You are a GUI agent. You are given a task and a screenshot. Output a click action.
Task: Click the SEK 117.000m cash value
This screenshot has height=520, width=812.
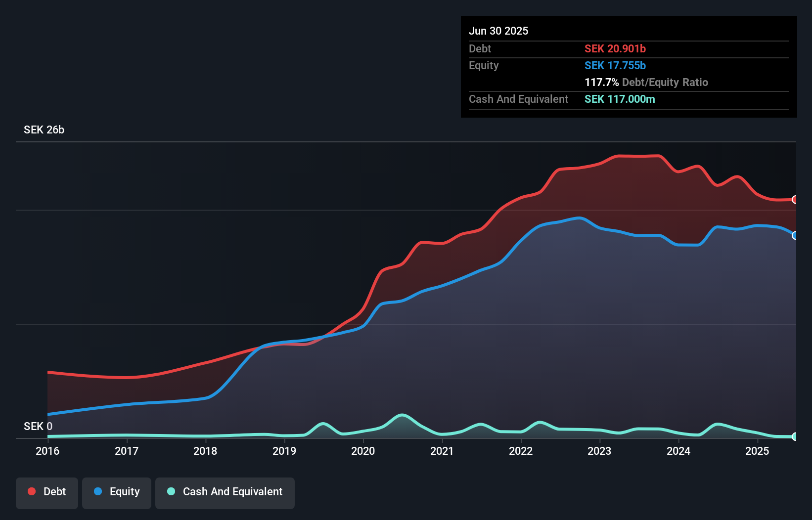pyautogui.click(x=620, y=99)
